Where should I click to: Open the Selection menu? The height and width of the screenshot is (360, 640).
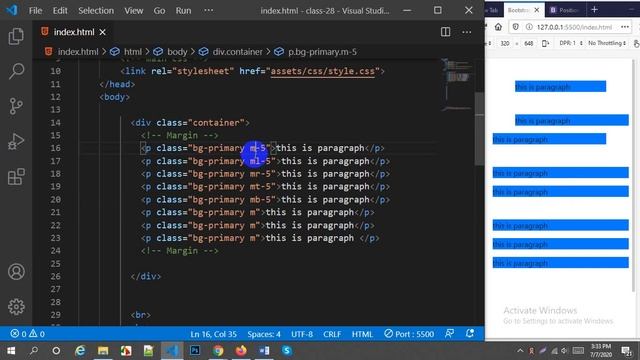click(x=96, y=11)
